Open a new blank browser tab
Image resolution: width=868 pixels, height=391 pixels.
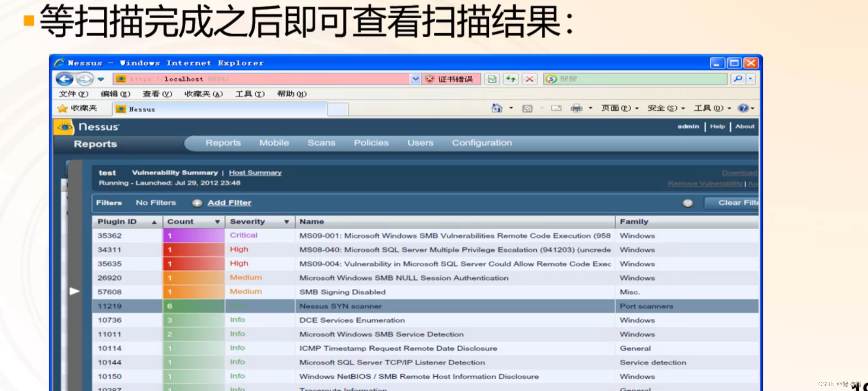point(338,110)
